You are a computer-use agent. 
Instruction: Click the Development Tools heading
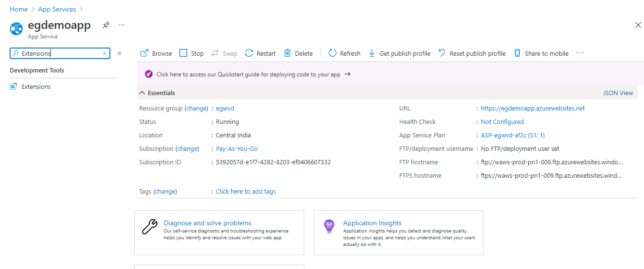(37, 71)
